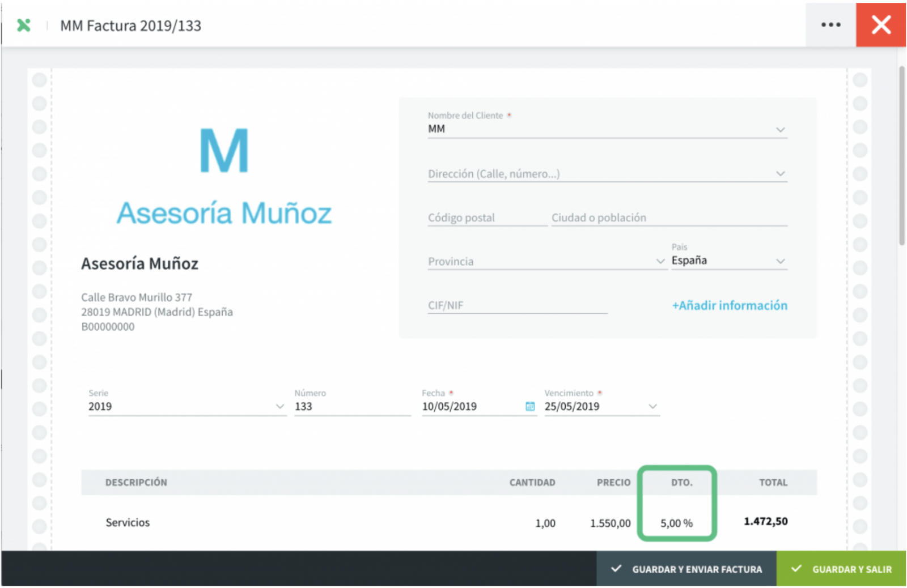Click the address line 28019 MADRID
This screenshot has height=588, width=907.
157,312
